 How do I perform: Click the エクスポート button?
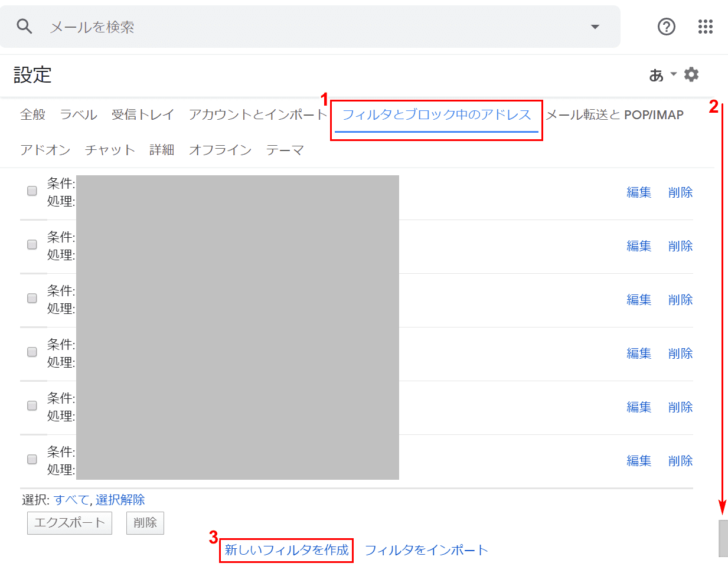click(x=70, y=523)
